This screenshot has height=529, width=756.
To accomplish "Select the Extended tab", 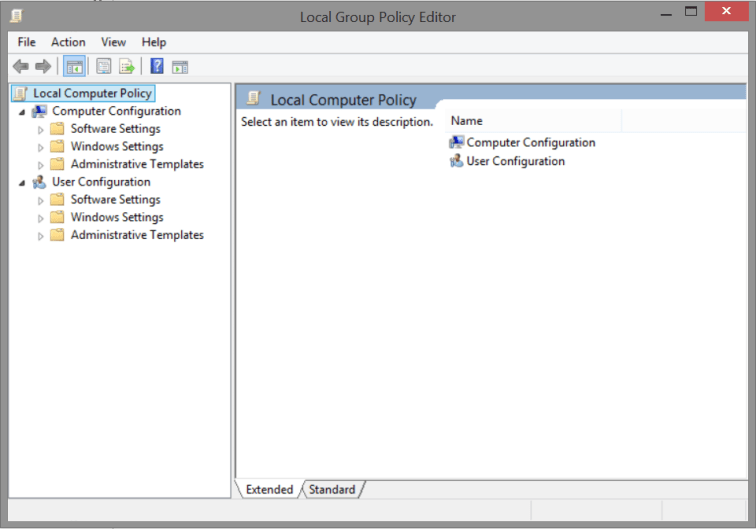I will pos(269,490).
